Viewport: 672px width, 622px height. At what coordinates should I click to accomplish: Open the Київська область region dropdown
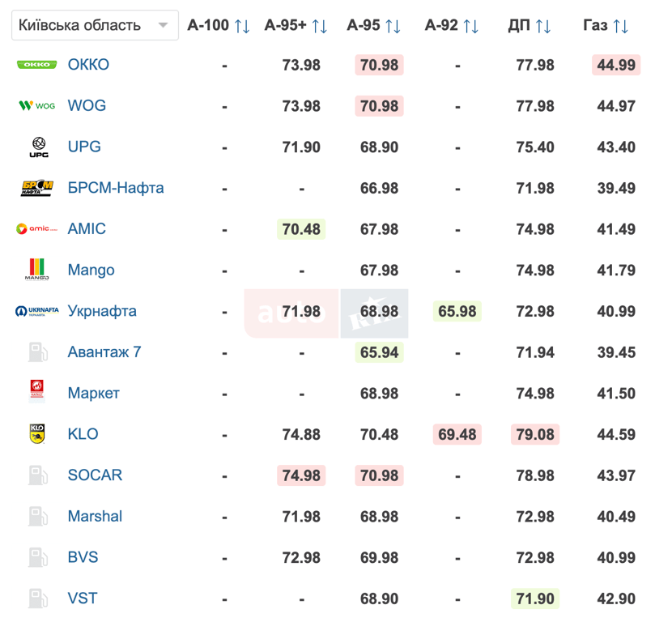click(95, 25)
